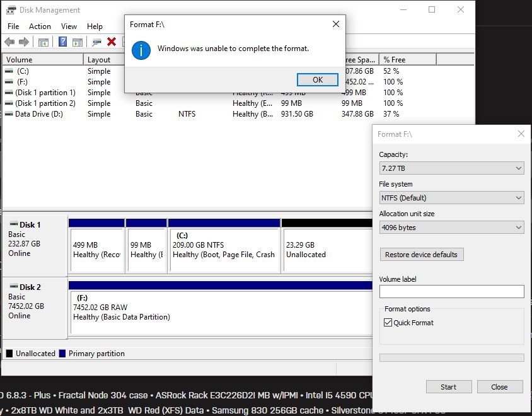Click the Connect/Settings key toolbar icon
The image size is (532, 416).
pyautogui.click(x=96, y=42)
